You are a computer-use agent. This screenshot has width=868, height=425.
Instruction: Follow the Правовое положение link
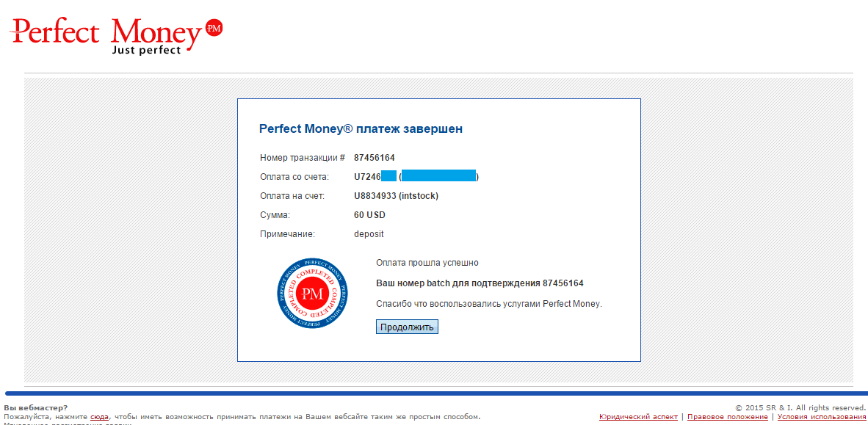pyautogui.click(x=727, y=417)
